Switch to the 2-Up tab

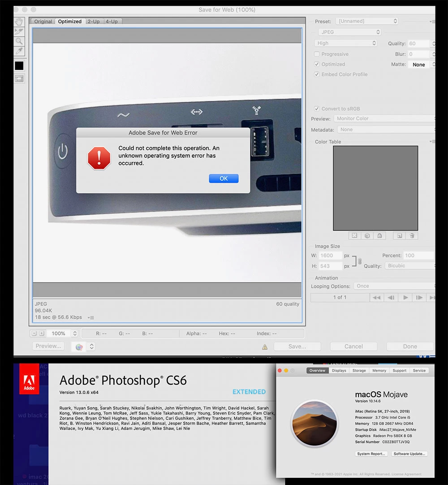(94, 22)
